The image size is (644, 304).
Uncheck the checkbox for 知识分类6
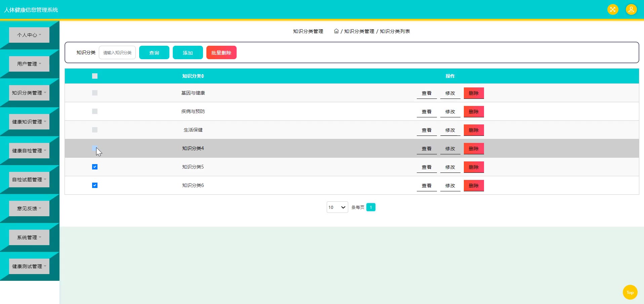tap(95, 185)
